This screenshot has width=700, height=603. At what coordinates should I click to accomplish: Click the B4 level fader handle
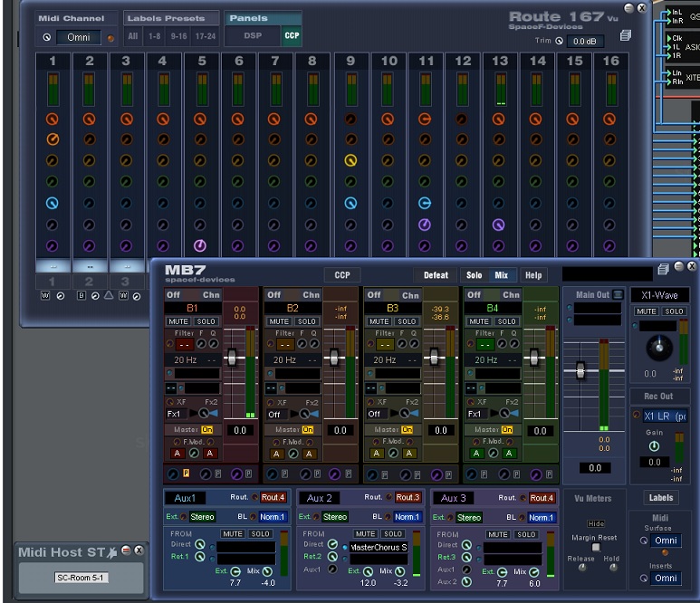pos(533,357)
